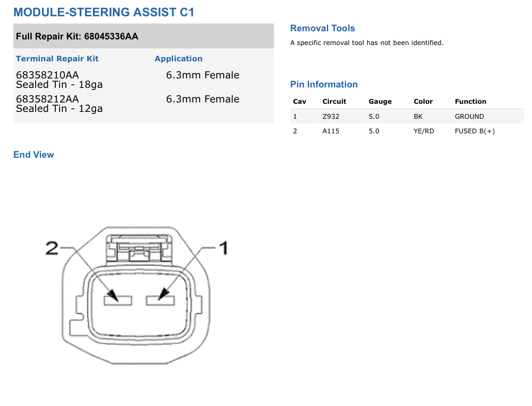The image size is (532, 406).
Task: Click the number 2 label on the connector diagram
Action: tap(52, 248)
